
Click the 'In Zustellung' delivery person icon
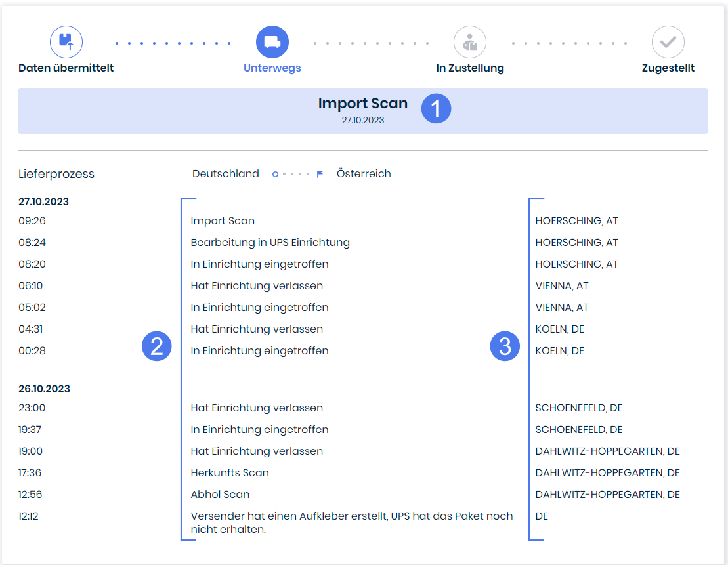[x=469, y=42]
